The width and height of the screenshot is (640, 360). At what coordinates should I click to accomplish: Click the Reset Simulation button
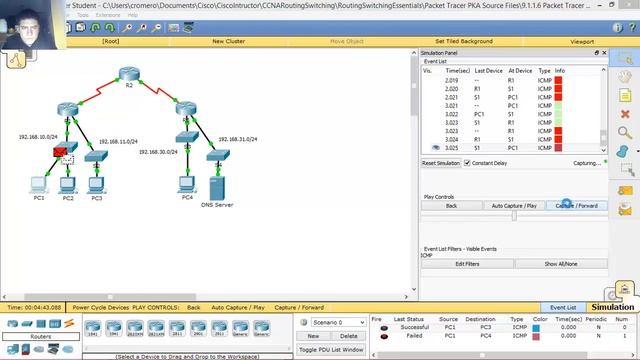(440, 163)
